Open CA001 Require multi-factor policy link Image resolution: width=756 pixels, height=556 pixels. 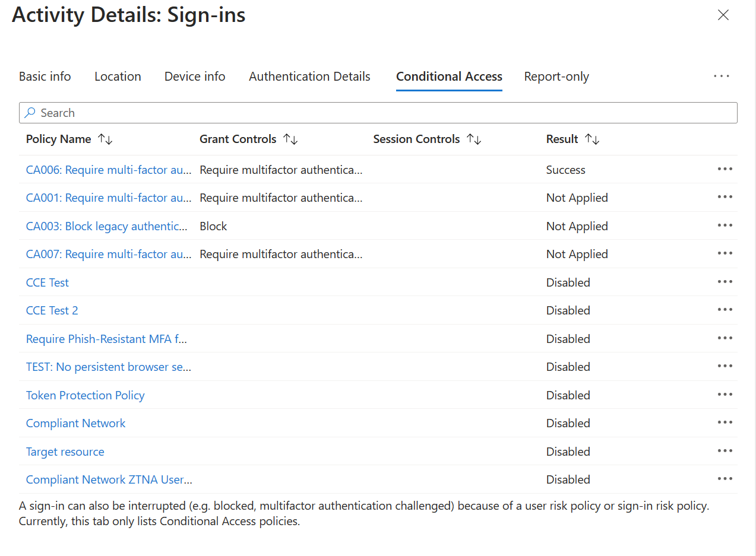point(109,198)
